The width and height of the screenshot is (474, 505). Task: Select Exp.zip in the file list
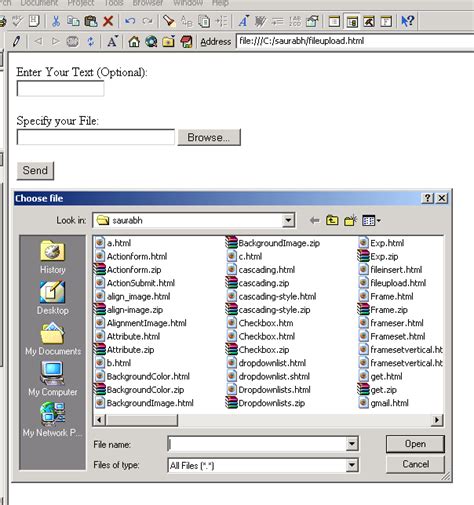(x=378, y=256)
